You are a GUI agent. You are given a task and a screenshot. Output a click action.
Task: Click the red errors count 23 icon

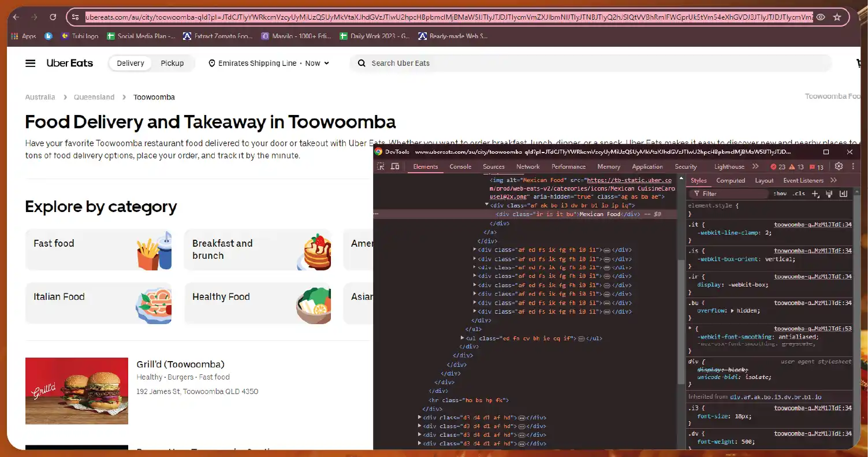click(777, 166)
